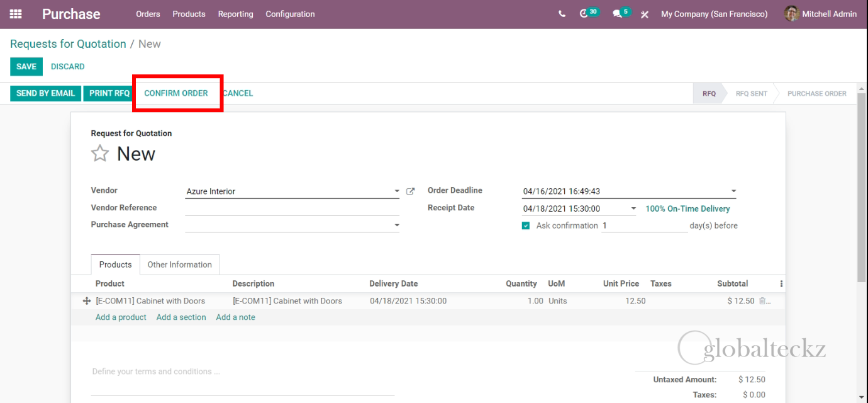Click Add a note link

236,317
